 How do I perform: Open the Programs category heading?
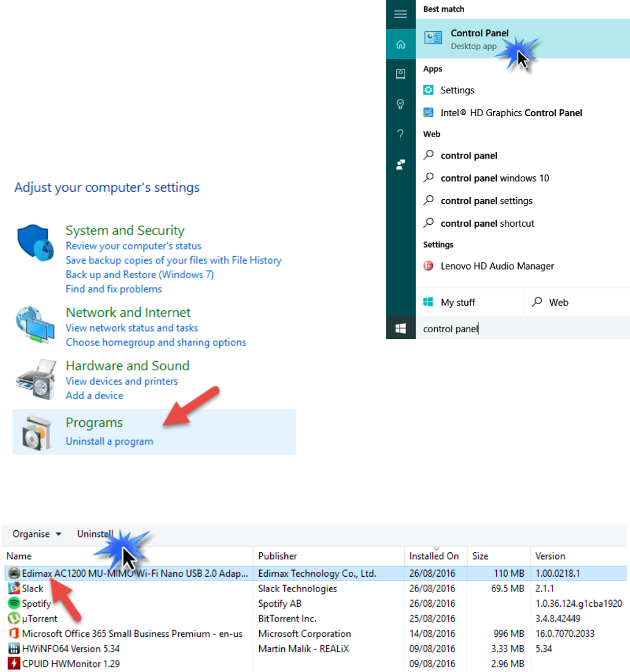(94, 423)
